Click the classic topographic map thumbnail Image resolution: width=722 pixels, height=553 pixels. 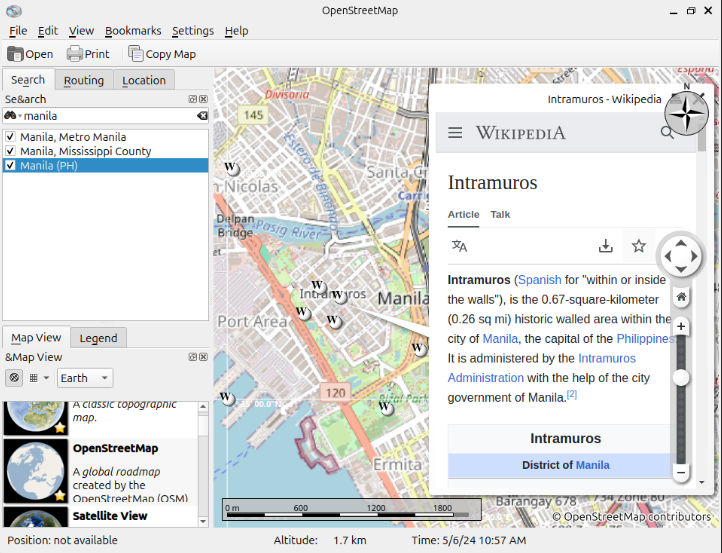(35, 418)
